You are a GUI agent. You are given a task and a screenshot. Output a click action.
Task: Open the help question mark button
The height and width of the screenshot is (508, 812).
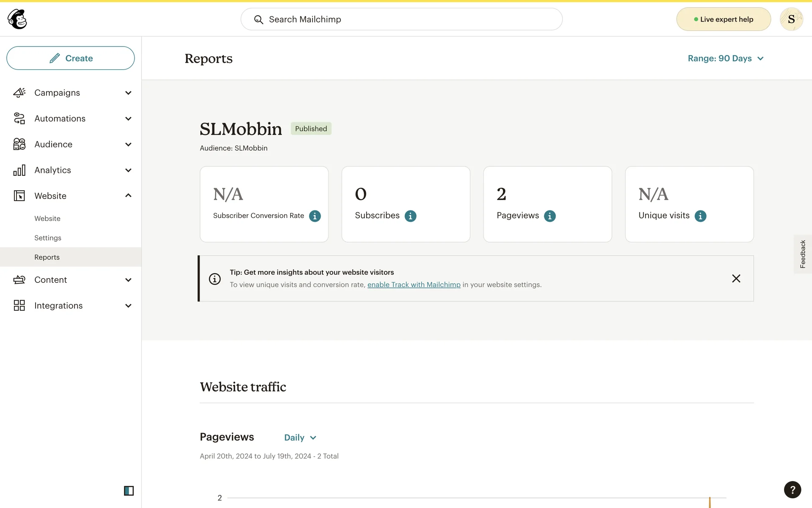click(792, 489)
